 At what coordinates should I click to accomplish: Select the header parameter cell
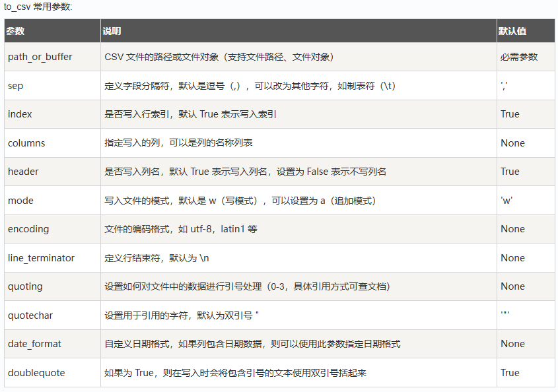pyautogui.click(x=23, y=172)
